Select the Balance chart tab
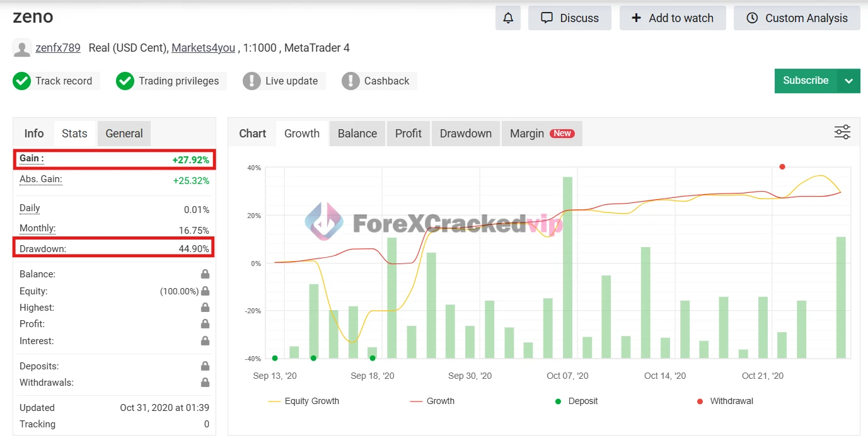This screenshot has width=868, height=445. click(357, 134)
